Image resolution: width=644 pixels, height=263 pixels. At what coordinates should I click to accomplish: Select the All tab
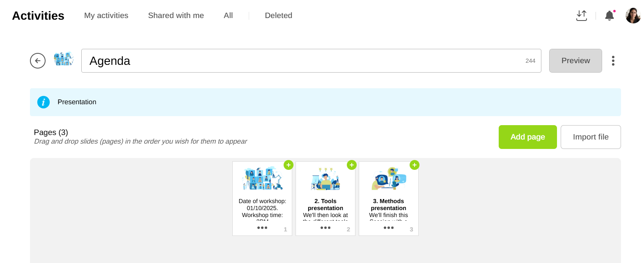228,16
